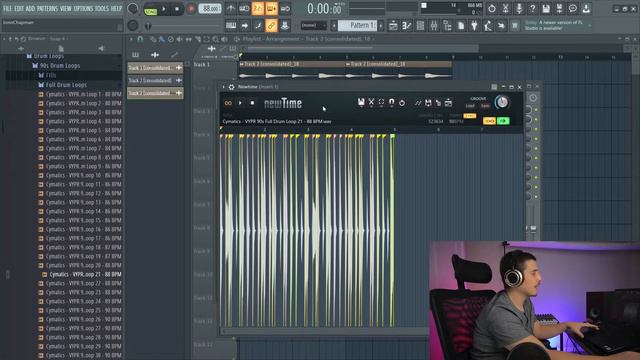This screenshot has height=360, width=640.
Task: Click the Newtone save file icon
Action: (361, 102)
